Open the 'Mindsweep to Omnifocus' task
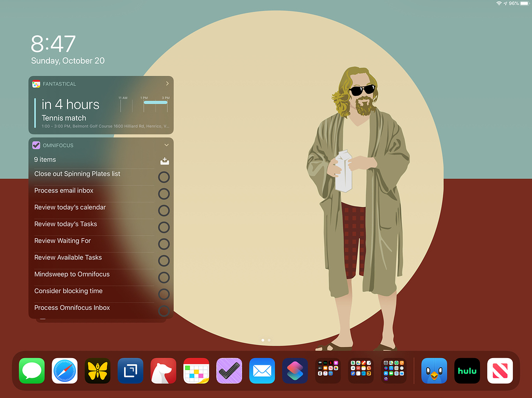The width and height of the screenshot is (532, 398). click(x=72, y=274)
